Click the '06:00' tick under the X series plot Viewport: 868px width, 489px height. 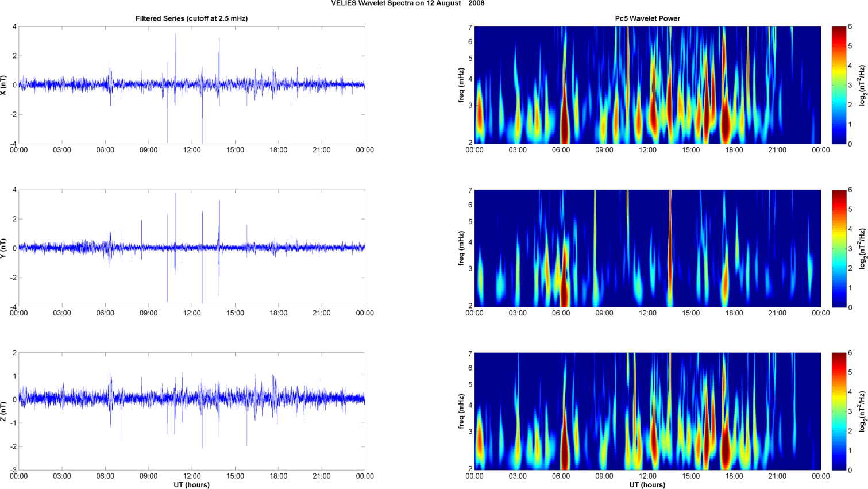[105, 150]
